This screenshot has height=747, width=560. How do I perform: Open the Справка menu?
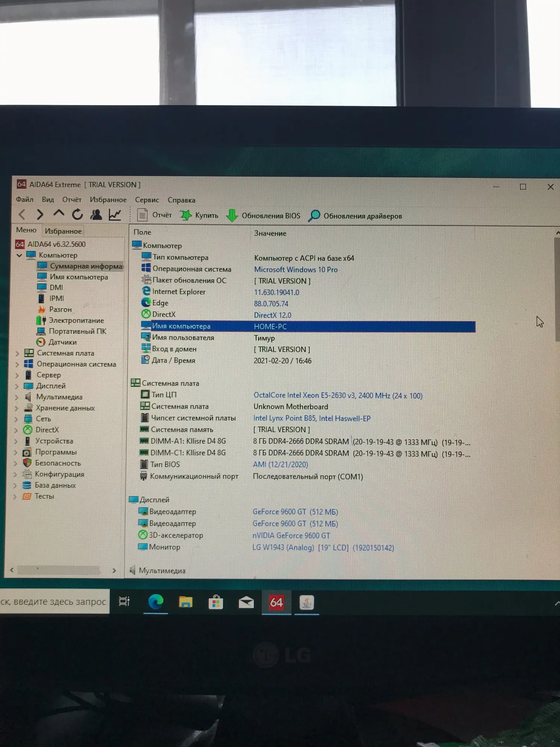181,200
